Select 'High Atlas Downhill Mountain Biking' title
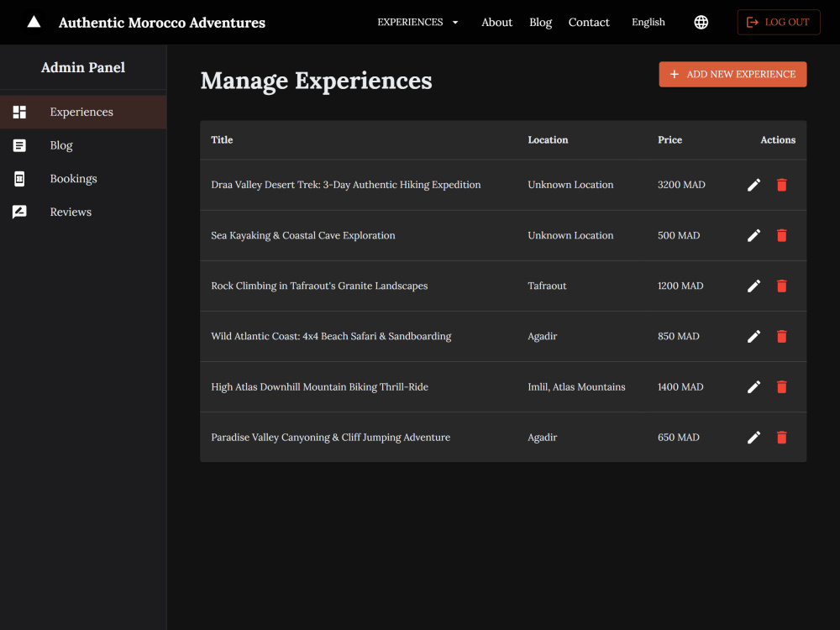Image resolution: width=840 pixels, height=630 pixels. tap(319, 386)
